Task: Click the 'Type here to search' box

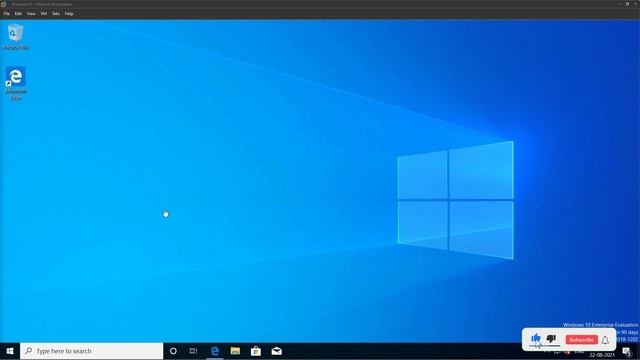Action: 91,351
